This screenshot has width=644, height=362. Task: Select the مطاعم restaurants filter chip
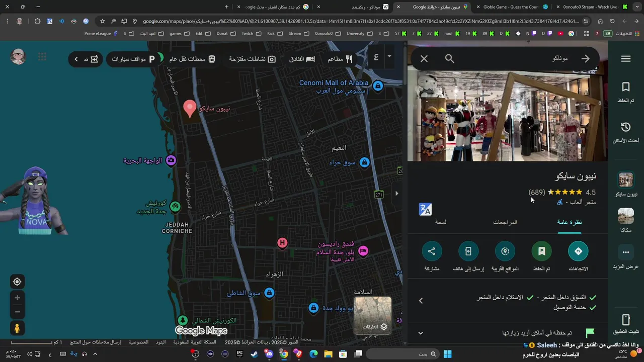(x=341, y=59)
